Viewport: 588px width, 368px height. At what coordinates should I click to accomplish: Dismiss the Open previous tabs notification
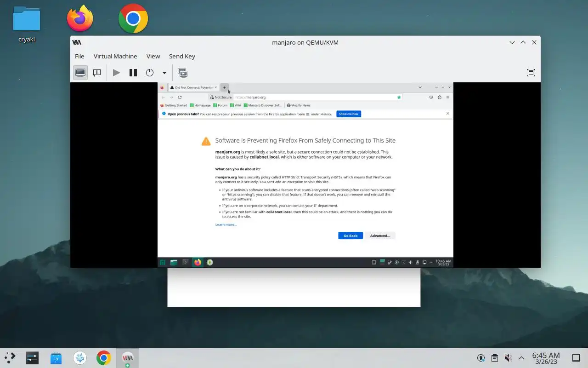[448, 113]
